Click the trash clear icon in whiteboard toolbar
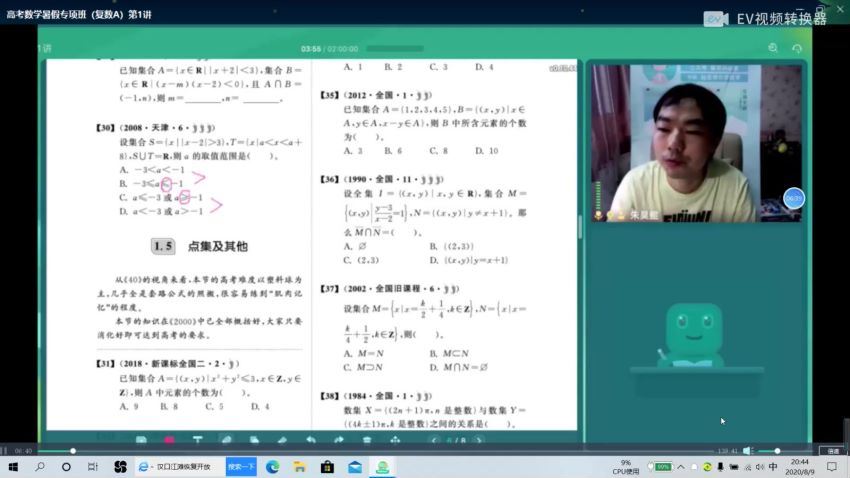The height and width of the screenshot is (478, 850). coord(367,440)
